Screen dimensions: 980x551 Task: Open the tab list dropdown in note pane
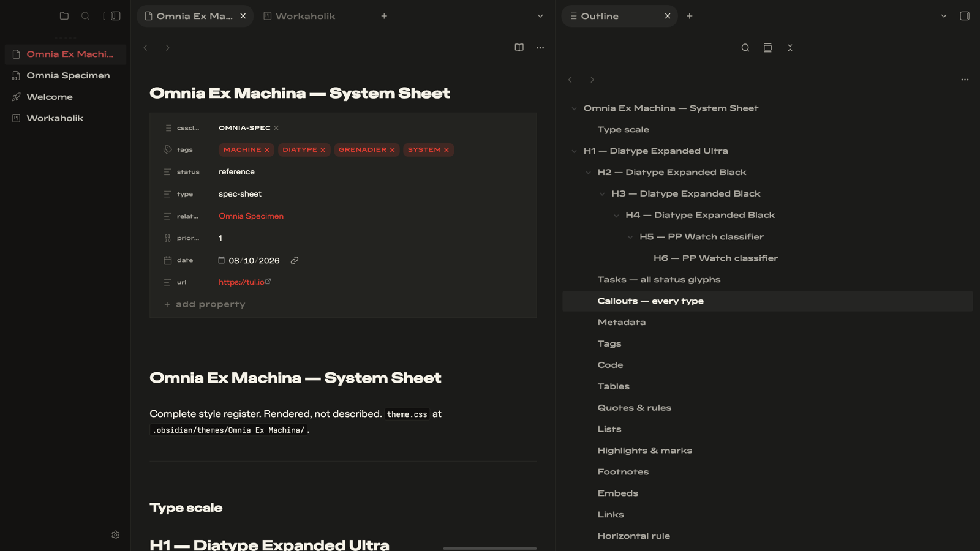[x=540, y=16]
